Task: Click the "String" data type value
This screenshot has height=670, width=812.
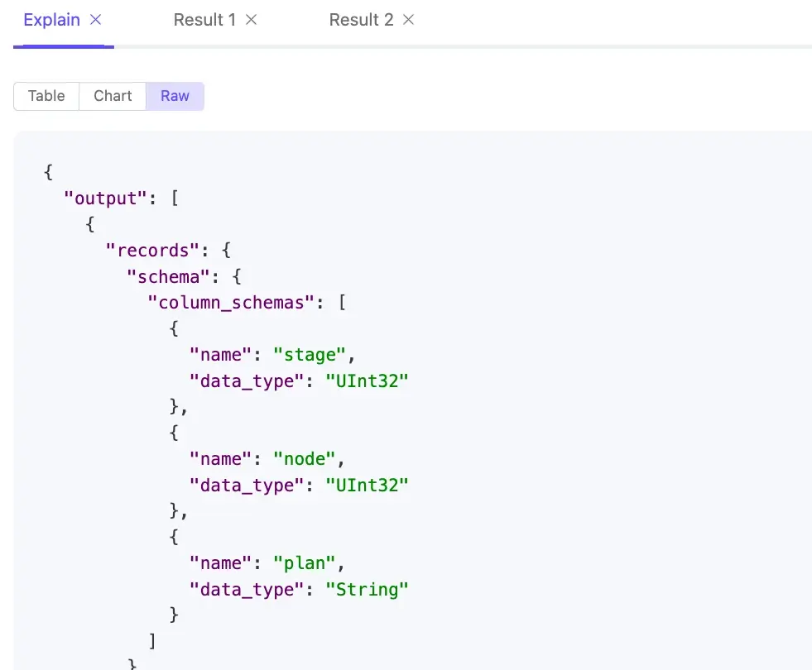Action: coord(367,590)
